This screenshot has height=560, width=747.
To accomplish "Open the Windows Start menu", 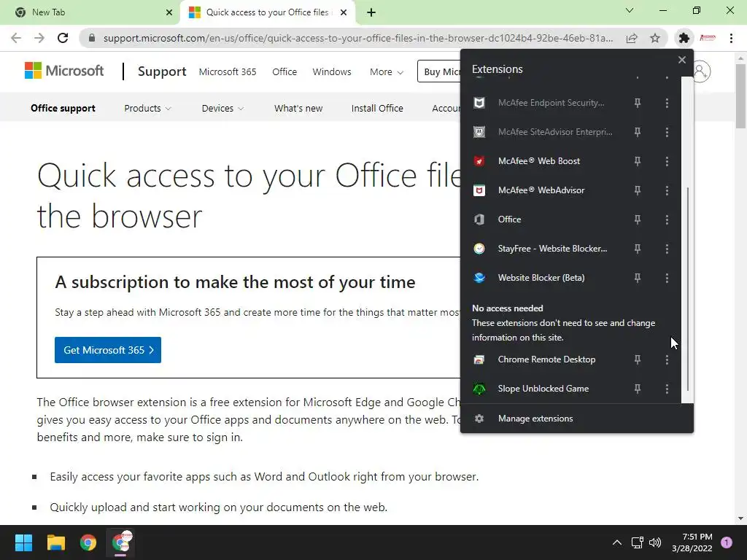I will tap(23, 542).
